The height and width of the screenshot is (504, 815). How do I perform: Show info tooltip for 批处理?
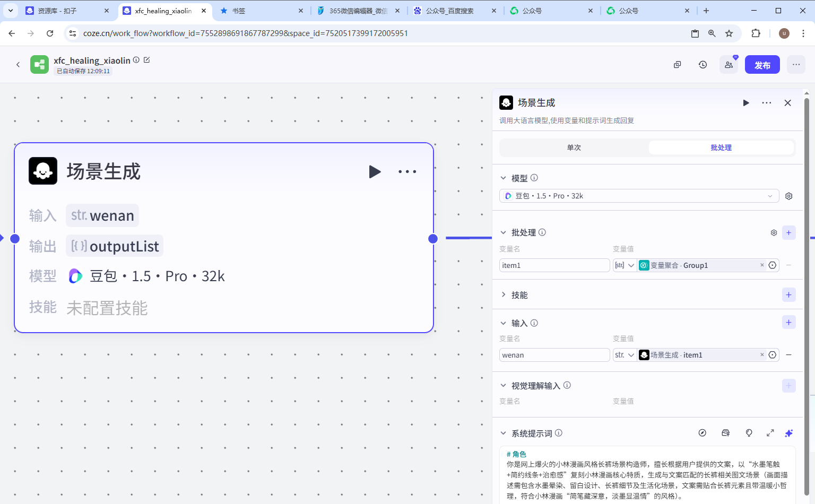[x=542, y=232]
